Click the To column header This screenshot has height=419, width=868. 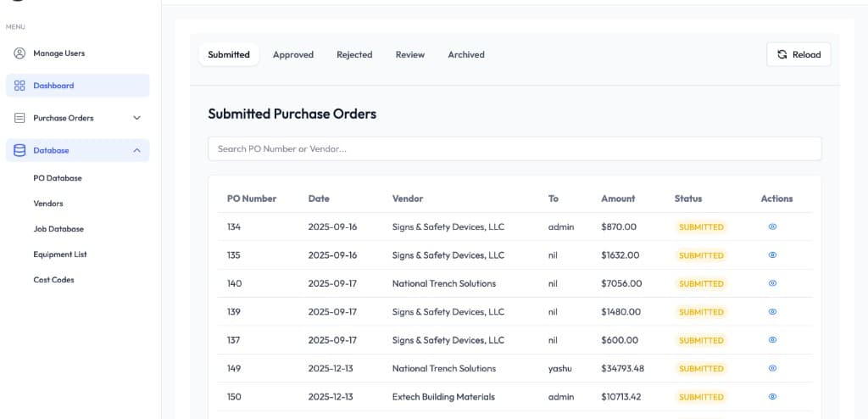coord(554,198)
